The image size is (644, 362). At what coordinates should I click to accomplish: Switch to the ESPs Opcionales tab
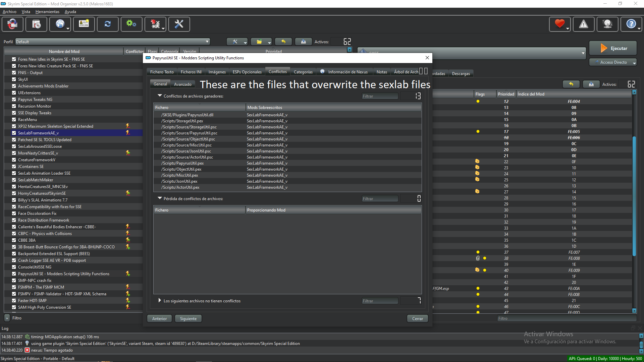point(247,72)
